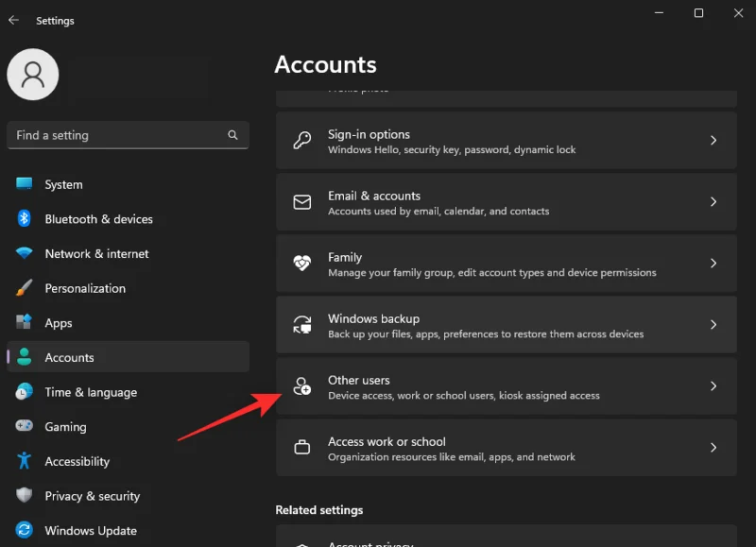The width and height of the screenshot is (756, 547).
Task: Expand the Access work or school chevron
Action: point(714,448)
